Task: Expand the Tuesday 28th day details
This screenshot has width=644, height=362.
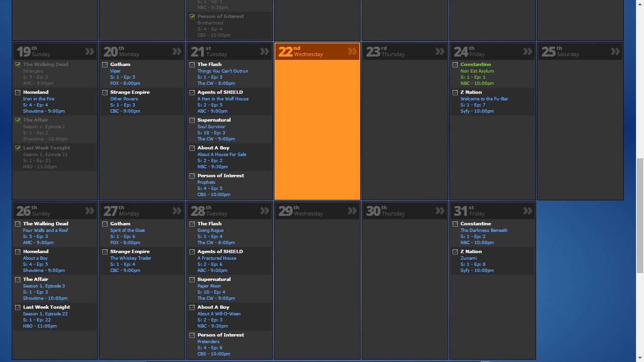Action: click(x=265, y=211)
